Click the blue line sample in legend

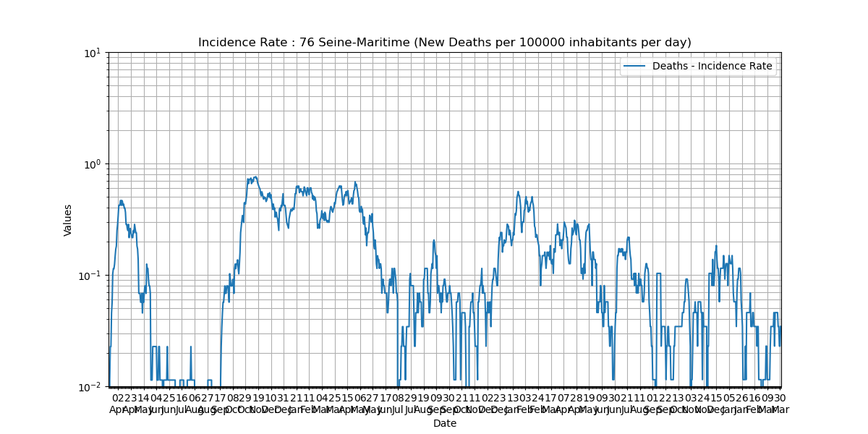[x=636, y=67]
